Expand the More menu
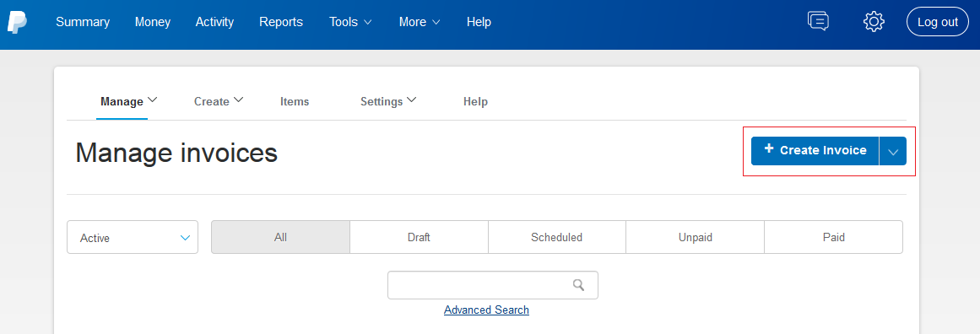Image resolution: width=980 pixels, height=334 pixels. (x=420, y=22)
